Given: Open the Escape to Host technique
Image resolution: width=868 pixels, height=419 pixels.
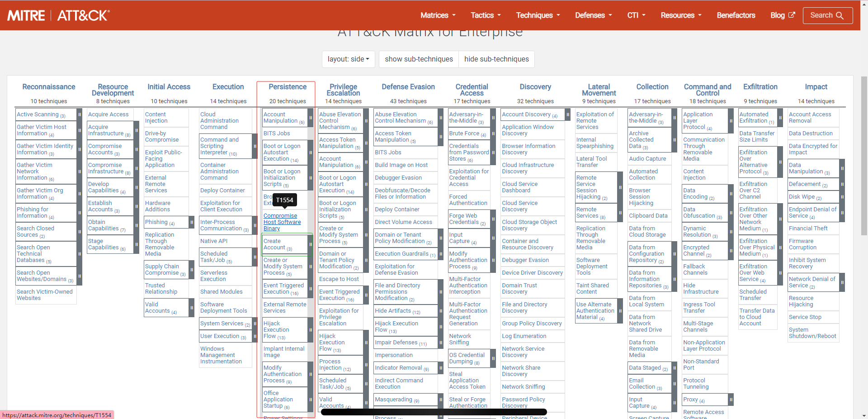Looking at the screenshot, I should (339, 279).
